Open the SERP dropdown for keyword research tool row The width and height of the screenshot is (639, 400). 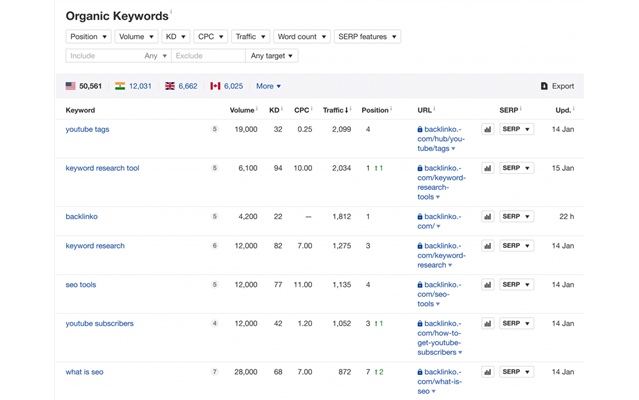516,168
